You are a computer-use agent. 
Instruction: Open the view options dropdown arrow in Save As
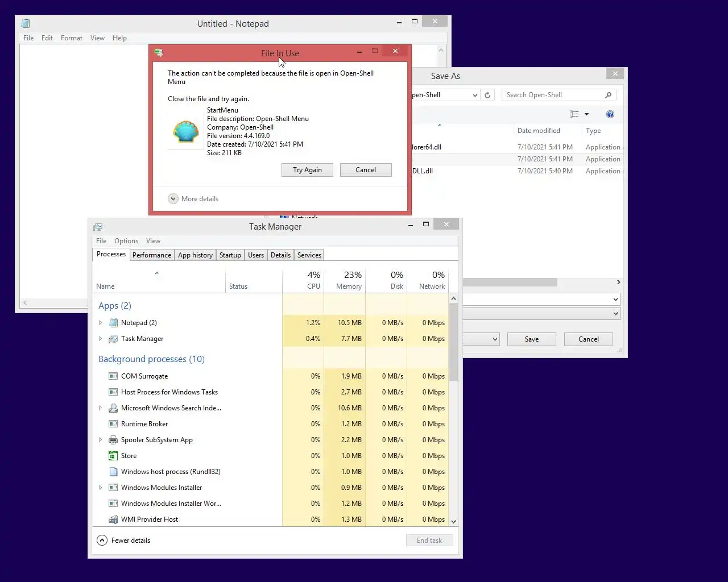pos(586,114)
